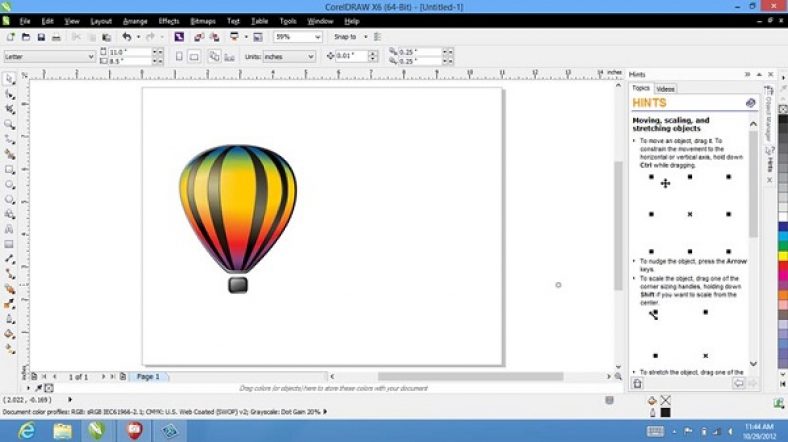Click the Search content icon
The width and height of the screenshot is (788, 442).
(179, 37)
